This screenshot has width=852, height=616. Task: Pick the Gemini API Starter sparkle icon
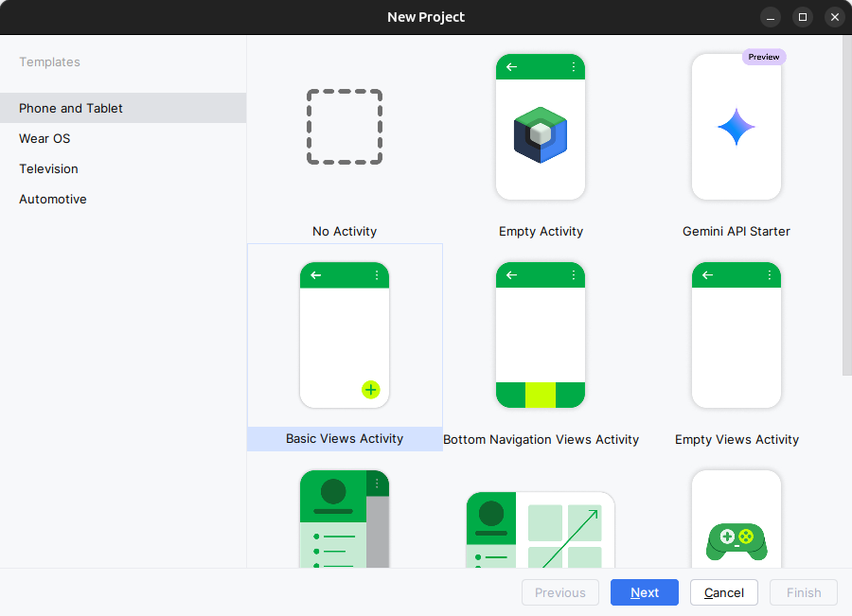pos(737,127)
